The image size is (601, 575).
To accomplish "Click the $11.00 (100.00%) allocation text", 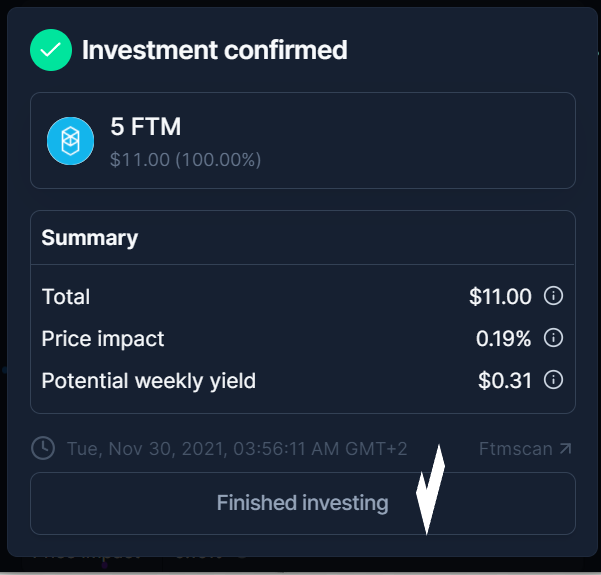I will (x=185, y=159).
